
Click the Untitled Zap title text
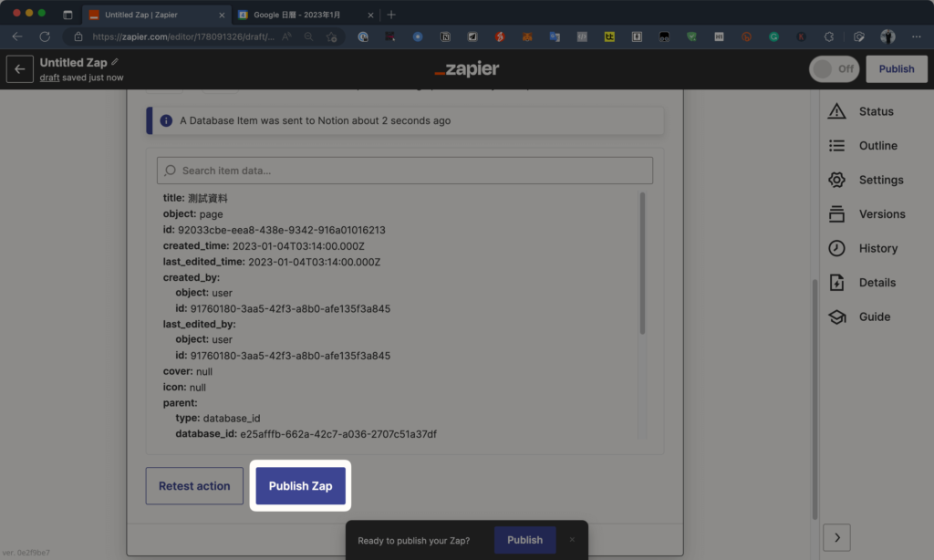(73, 63)
